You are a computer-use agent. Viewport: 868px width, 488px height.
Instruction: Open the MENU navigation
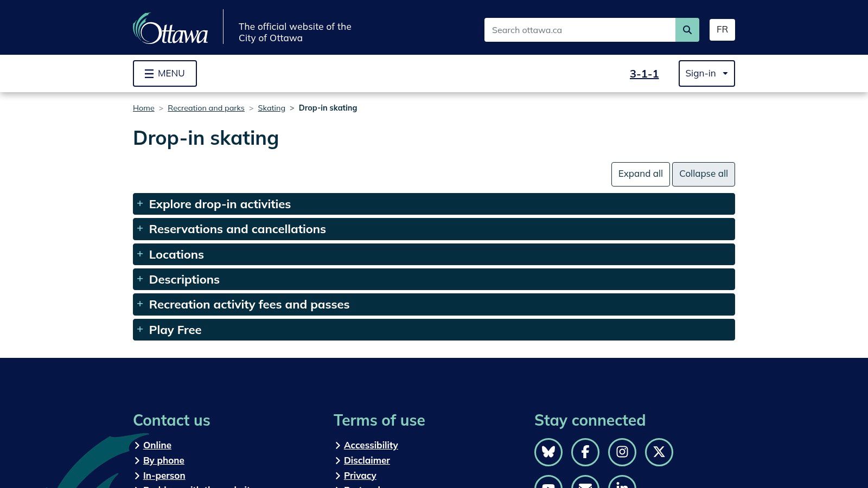[x=164, y=73]
